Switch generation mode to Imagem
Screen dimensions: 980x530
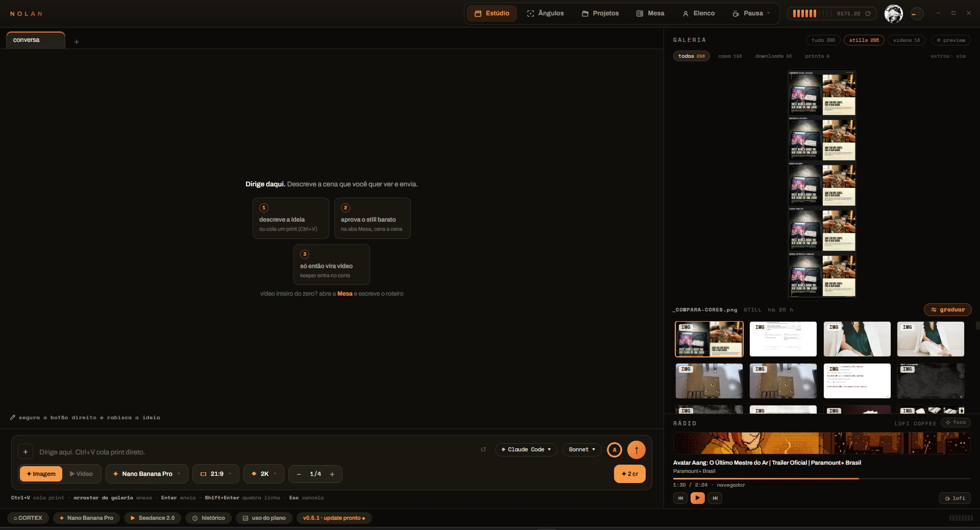[41, 474]
